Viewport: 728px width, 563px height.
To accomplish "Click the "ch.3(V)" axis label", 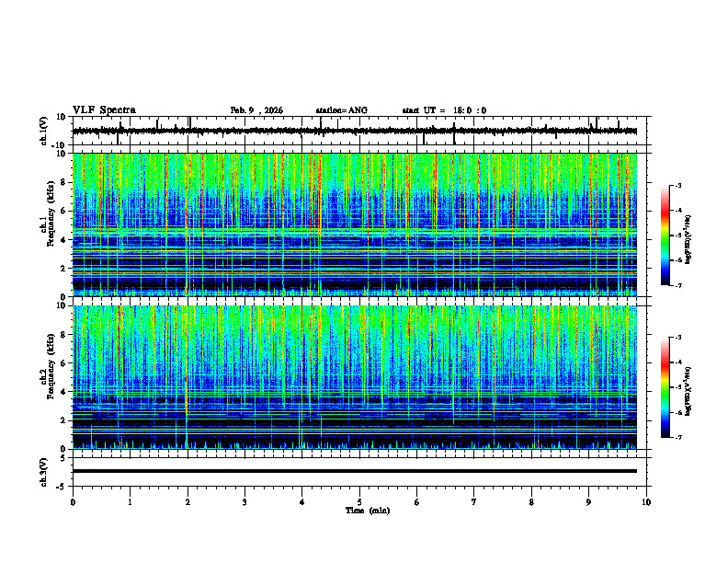I will pos(44,472).
